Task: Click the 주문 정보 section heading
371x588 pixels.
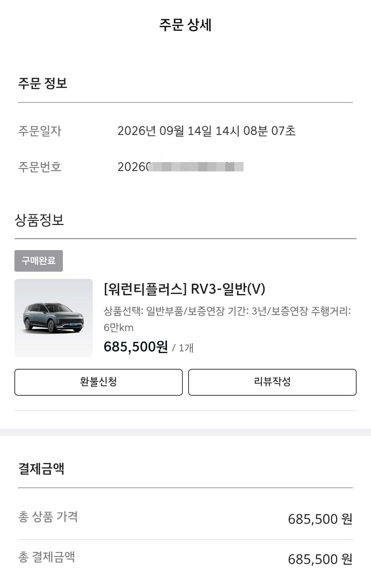Action: 43,83
